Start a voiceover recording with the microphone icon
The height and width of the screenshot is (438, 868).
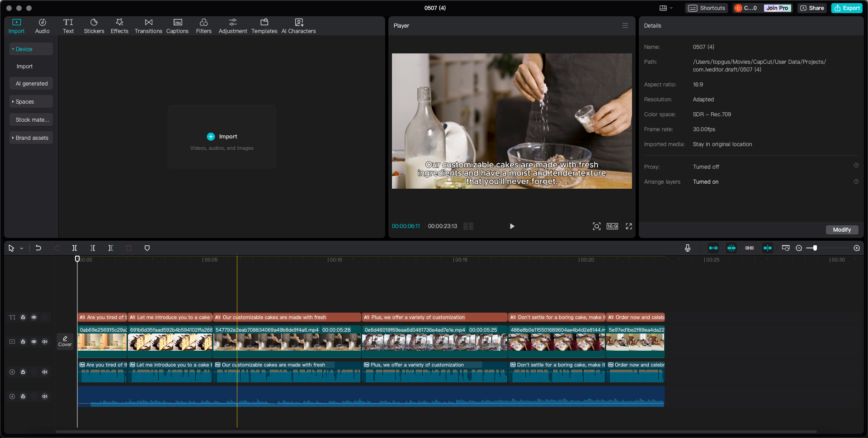click(688, 248)
